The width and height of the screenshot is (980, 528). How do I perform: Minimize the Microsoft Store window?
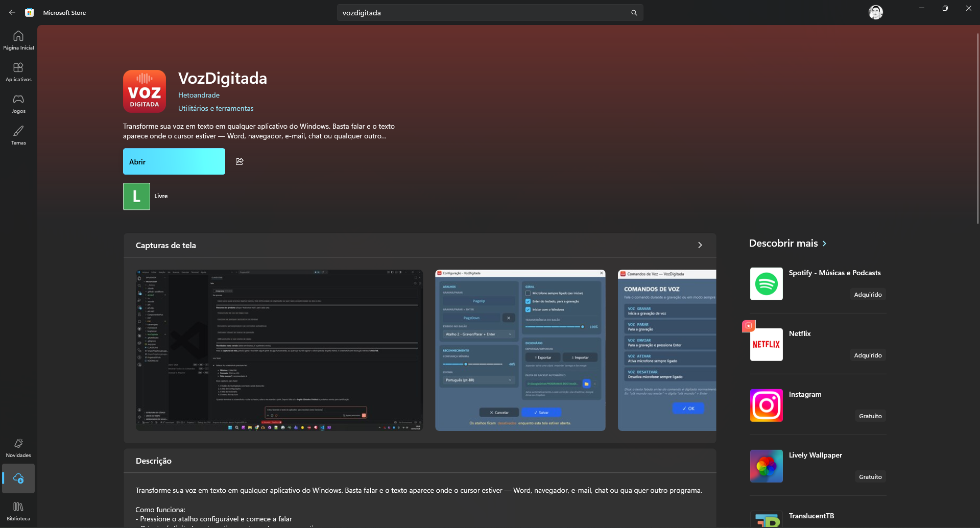(922, 8)
